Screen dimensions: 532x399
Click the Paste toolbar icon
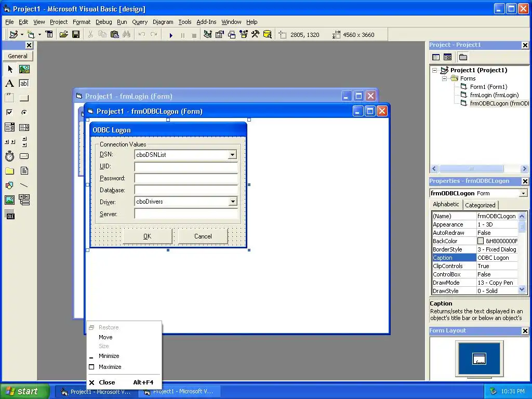(115, 34)
